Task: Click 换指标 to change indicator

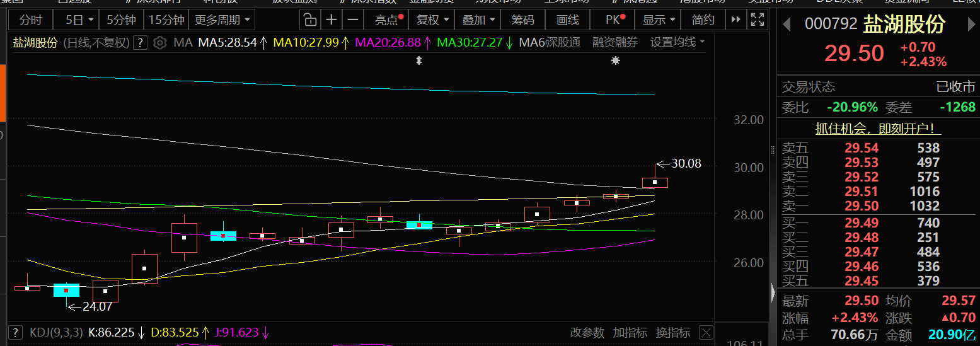Action: 673,332
